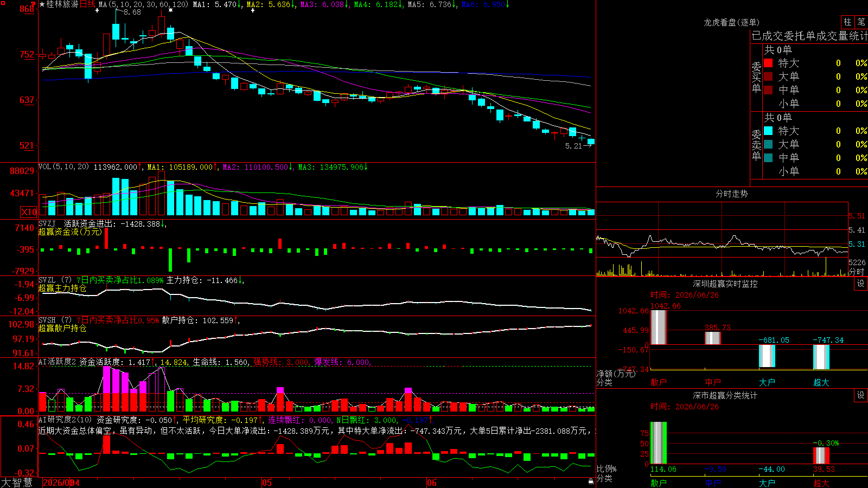Click the MA4: 6.182 value
Screen dimensions: 868x488
pos(378,4)
